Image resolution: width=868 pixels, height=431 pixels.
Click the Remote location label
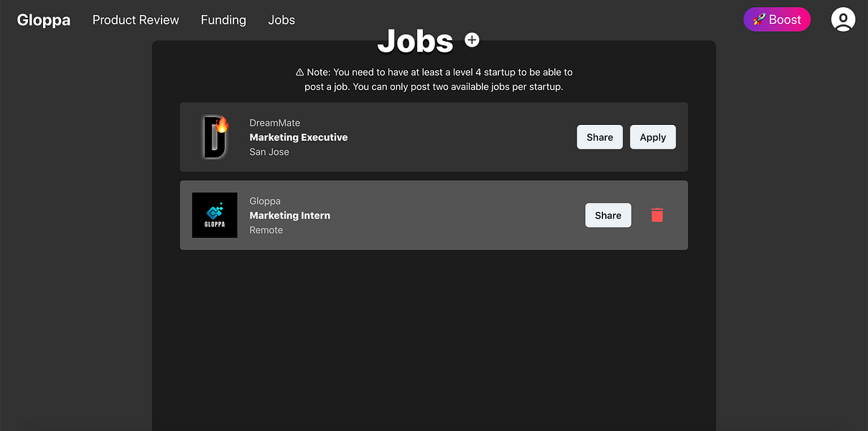click(266, 230)
